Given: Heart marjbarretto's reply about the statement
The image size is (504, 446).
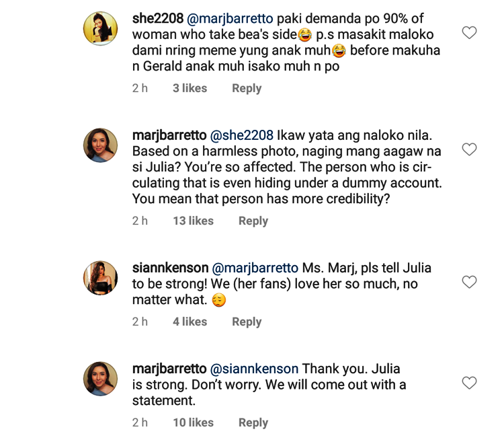Looking at the screenshot, I should pos(469,383).
